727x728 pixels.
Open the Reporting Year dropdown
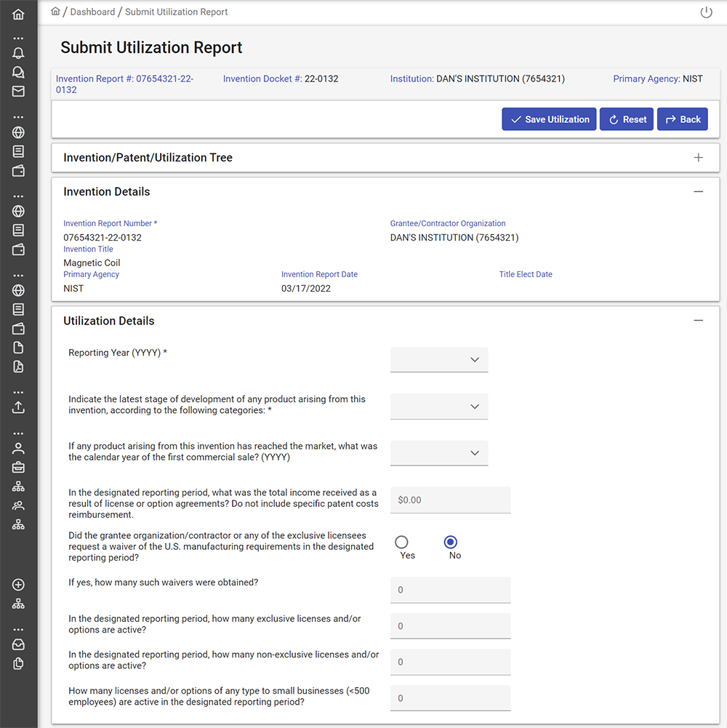pyautogui.click(x=439, y=359)
